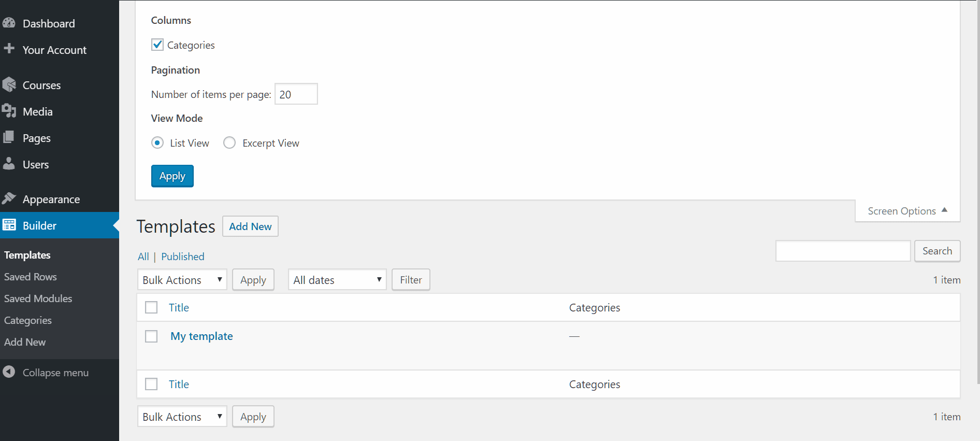The height and width of the screenshot is (441, 980).
Task: Click the Dashboard icon in sidebar
Action: (x=9, y=23)
